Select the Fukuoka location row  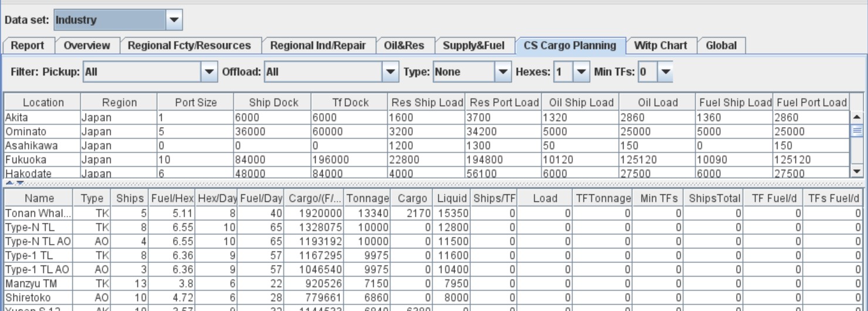pos(427,159)
